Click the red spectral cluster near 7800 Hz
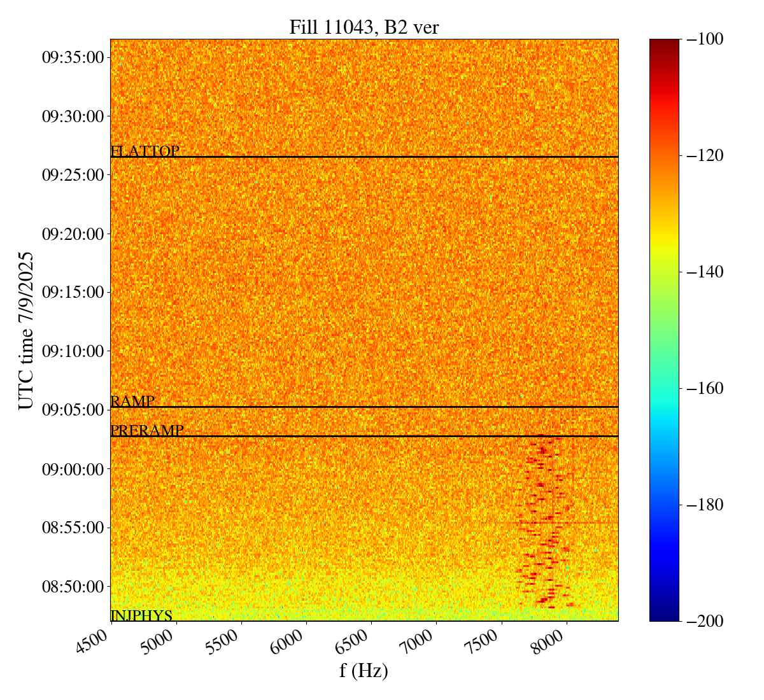The width and height of the screenshot is (764, 700). (x=541, y=522)
